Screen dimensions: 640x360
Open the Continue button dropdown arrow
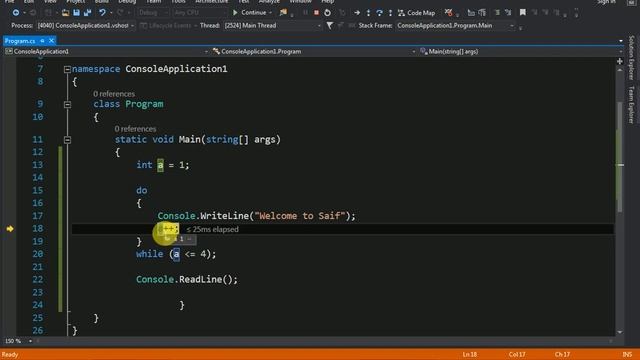pos(270,13)
